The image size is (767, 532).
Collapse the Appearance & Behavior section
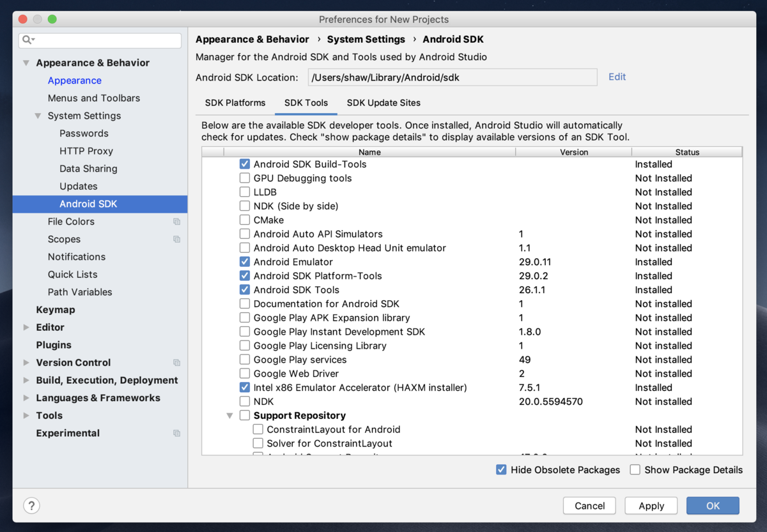tap(26, 63)
